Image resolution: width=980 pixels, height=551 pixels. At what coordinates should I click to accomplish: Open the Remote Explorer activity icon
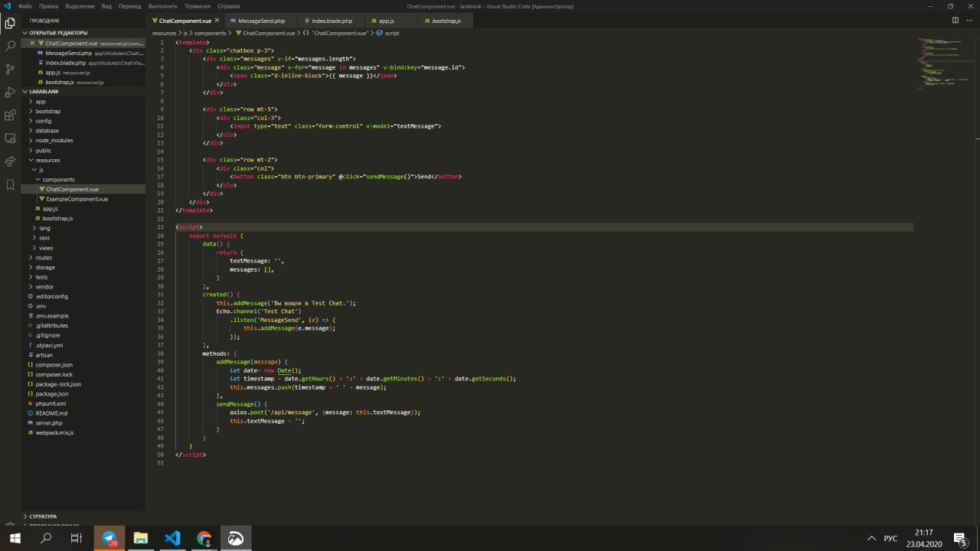[x=10, y=139]
